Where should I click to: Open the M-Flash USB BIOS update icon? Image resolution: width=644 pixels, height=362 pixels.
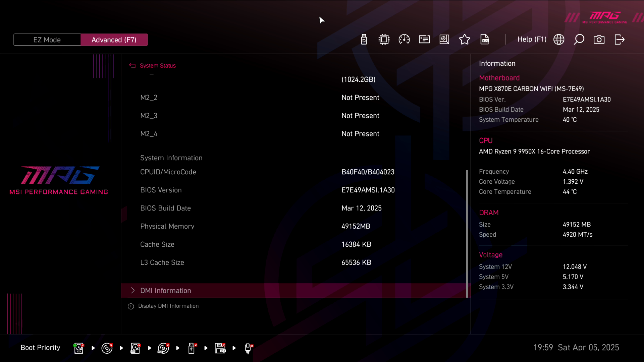coord(364,40)
